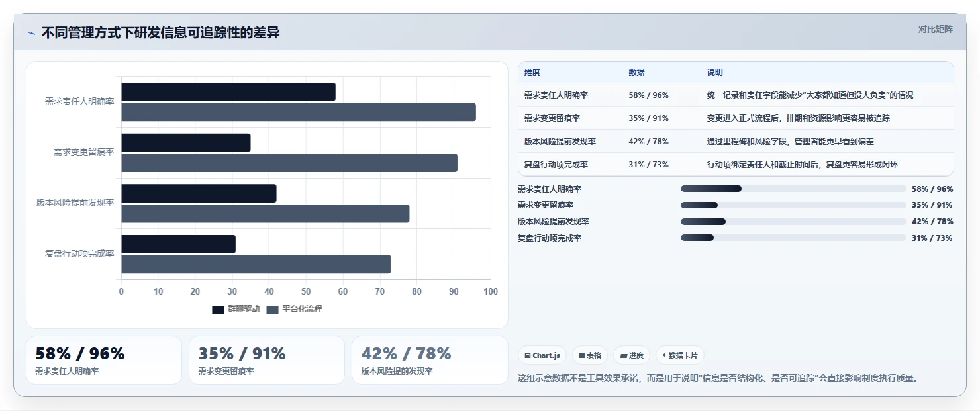Toggle the 平台化流程 legend swatch
This screenshot has width=980, height=411.
[x=273, y=309]
